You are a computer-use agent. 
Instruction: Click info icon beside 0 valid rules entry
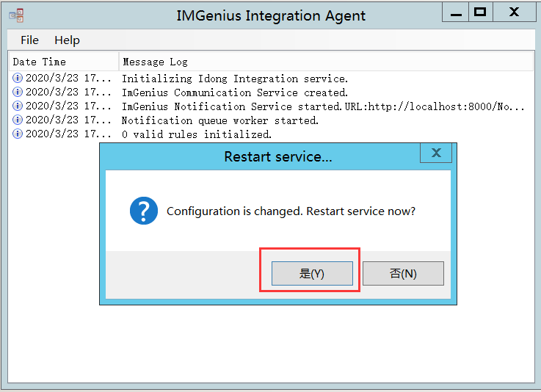(x=18, y=134)
